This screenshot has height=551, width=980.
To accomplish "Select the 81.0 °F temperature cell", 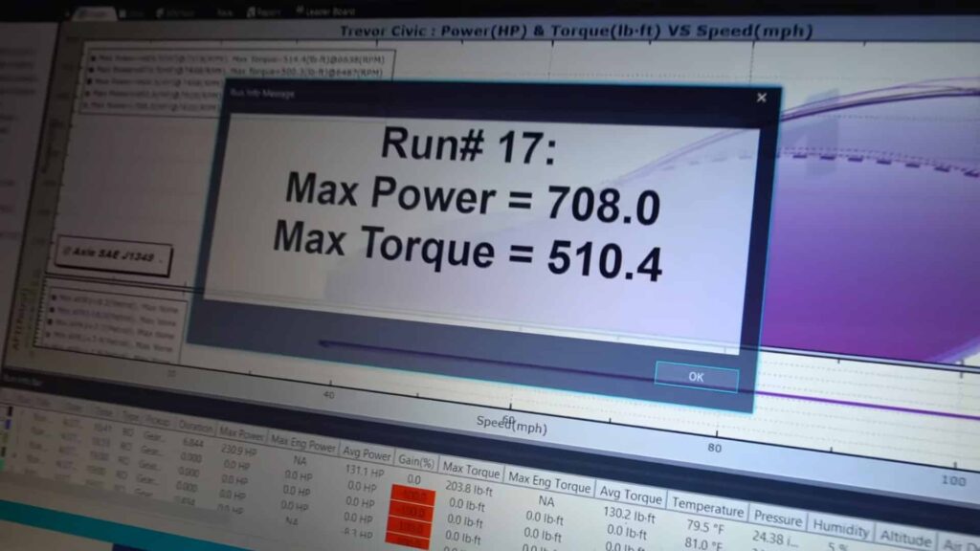I will tap(703, 543).
